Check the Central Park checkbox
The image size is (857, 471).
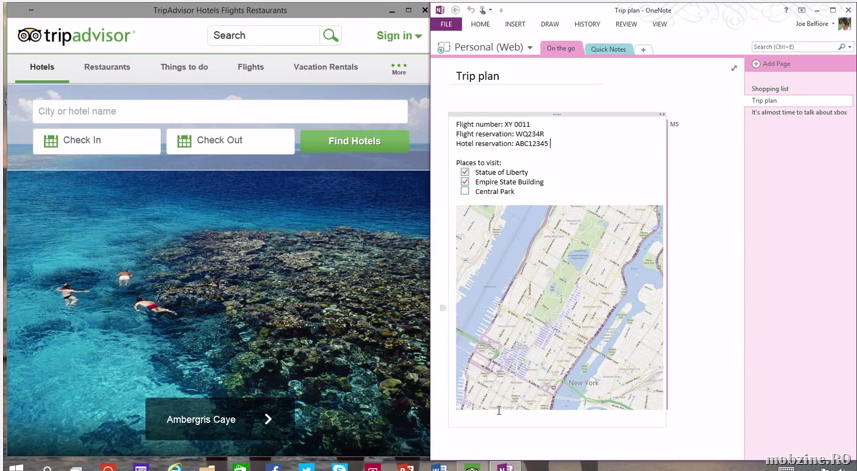tap(465, 191)
